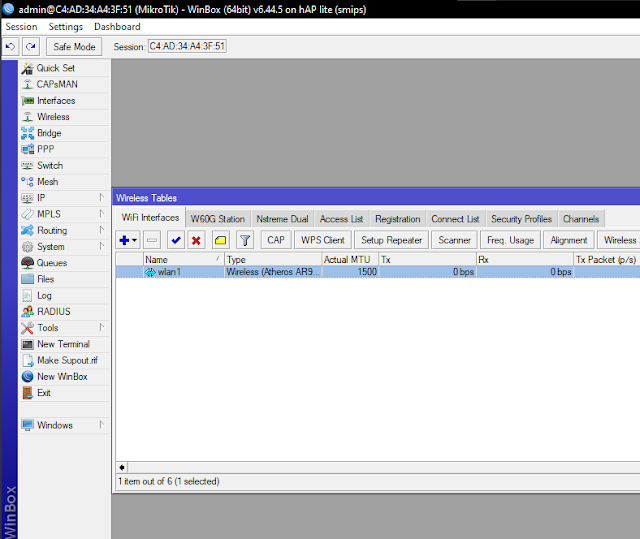The image size is (640, 539).
Task: Click the Tx column header
Action: pos(427,260)
